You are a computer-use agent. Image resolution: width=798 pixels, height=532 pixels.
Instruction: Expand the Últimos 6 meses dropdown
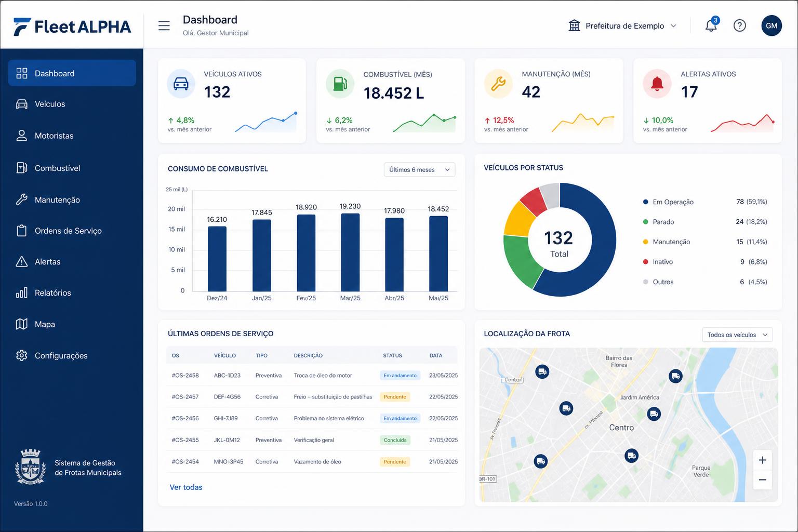tap(419, 170)
